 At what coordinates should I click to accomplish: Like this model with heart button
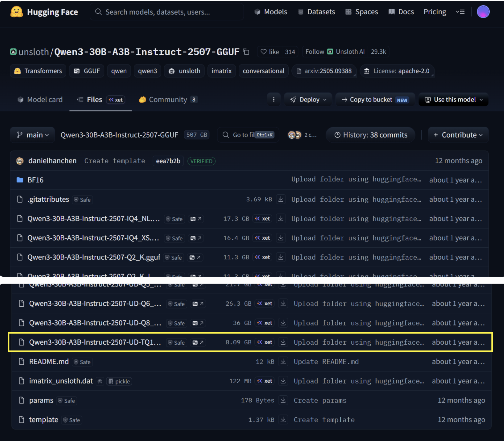[270, 52]
